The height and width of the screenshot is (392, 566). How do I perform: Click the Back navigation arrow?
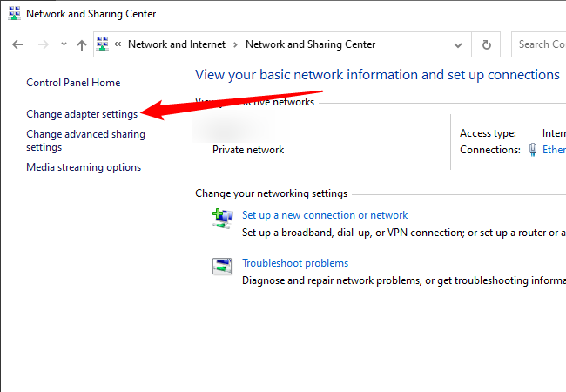pos(18,44)
